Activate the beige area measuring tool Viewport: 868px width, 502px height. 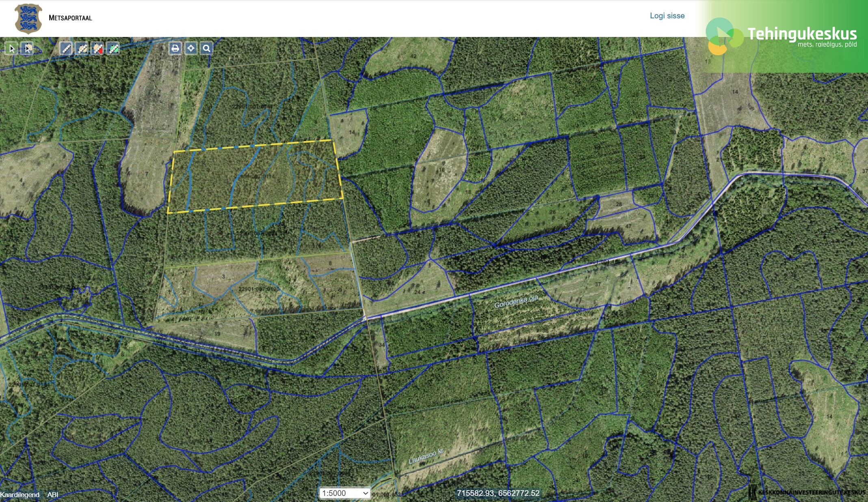point(82,49)
